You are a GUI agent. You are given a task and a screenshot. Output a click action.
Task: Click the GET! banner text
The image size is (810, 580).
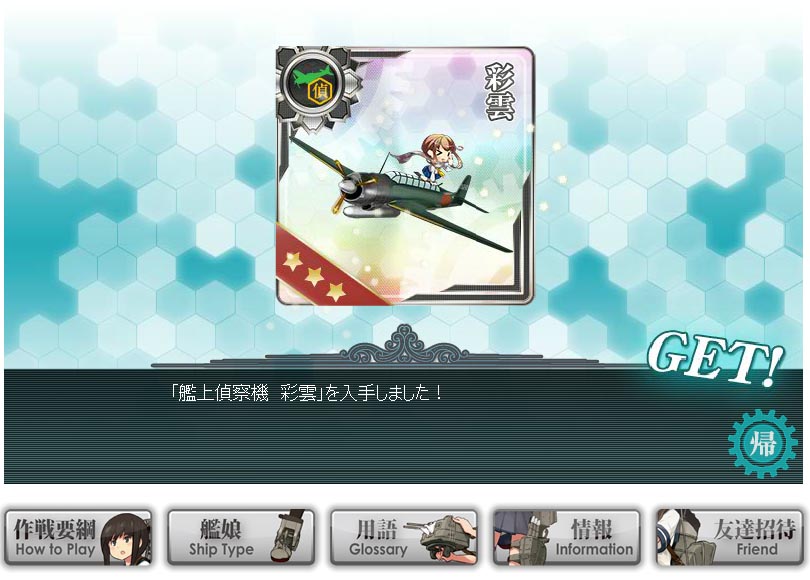coord(715,356)
